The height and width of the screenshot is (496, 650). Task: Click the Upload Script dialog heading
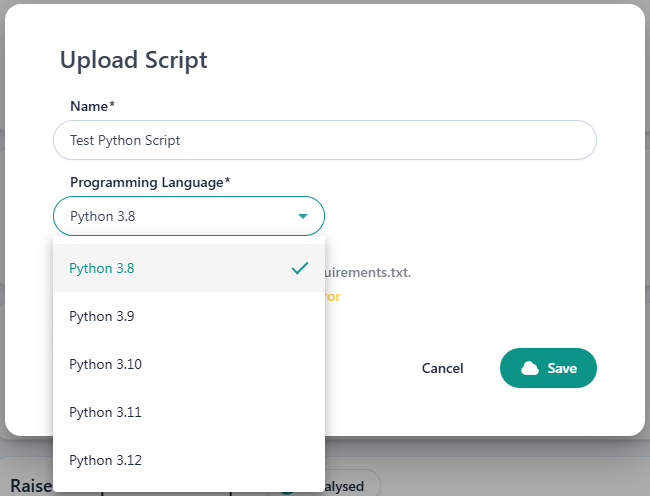click(134, 60)
